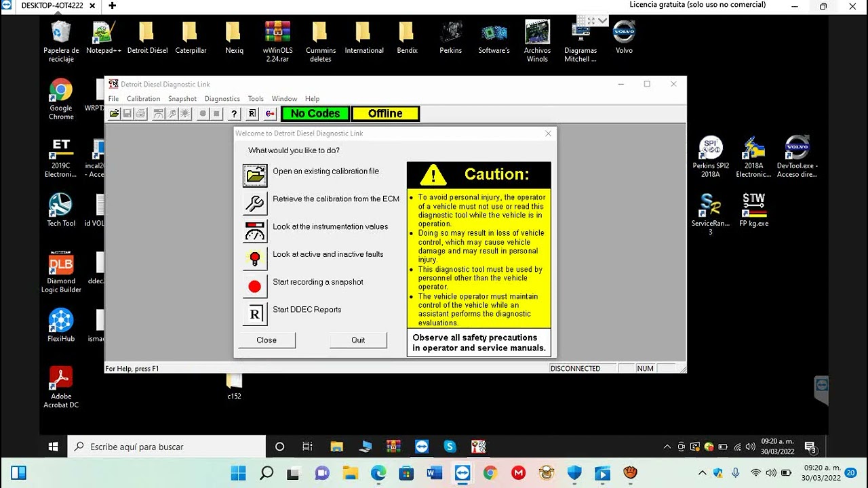Open the 2019C Electronic Technician ET shortcut
This screenshot has height=488, width=868.
pos(61,158)
